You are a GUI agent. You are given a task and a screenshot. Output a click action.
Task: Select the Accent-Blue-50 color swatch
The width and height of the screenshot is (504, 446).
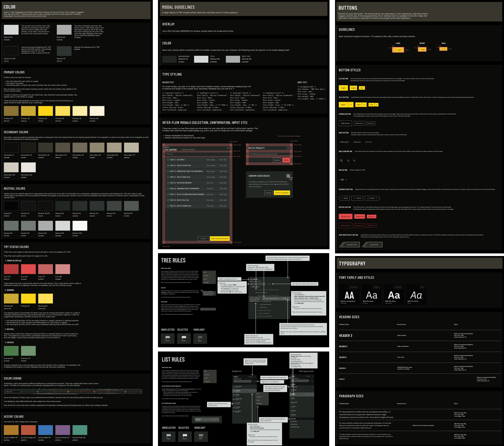(x=46, y=430)
